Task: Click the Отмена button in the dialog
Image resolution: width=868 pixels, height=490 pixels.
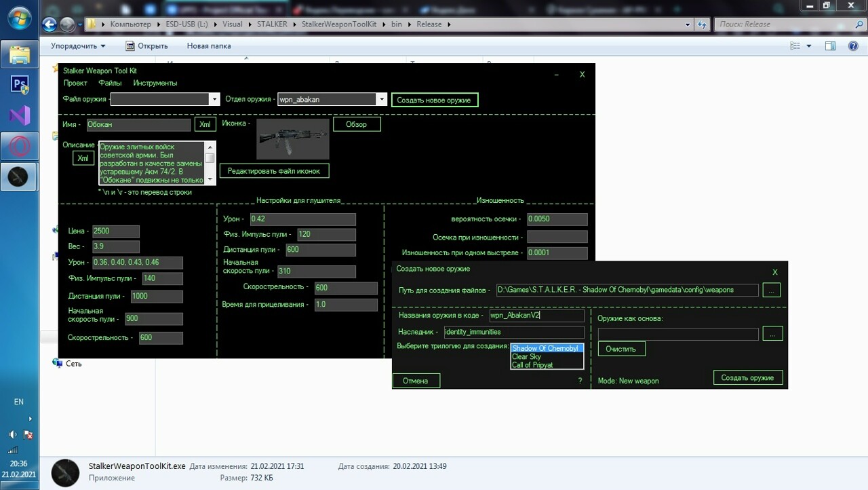Action: pyautogui.click(x=416, y=381)
